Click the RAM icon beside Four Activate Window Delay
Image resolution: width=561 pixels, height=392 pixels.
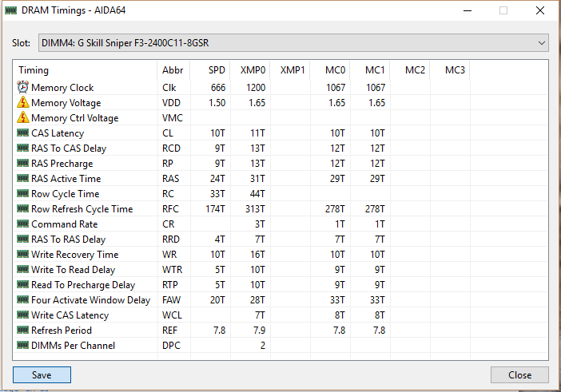click(23, 300)
